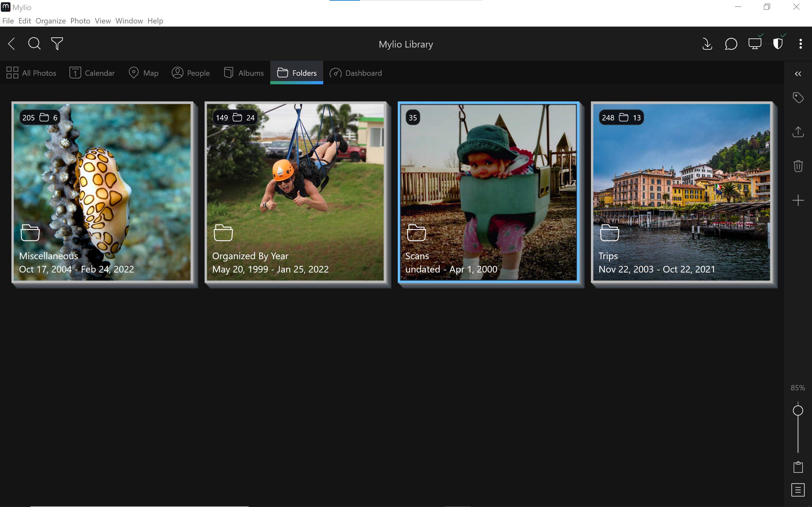
Task: Go back with the left arrow
Action: (11, 44)
